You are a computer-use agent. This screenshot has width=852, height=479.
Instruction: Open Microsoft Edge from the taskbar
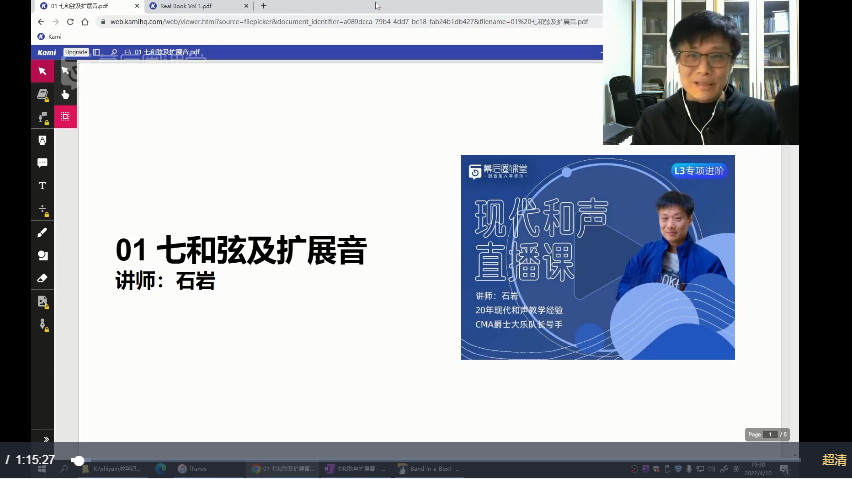[161, 469]
